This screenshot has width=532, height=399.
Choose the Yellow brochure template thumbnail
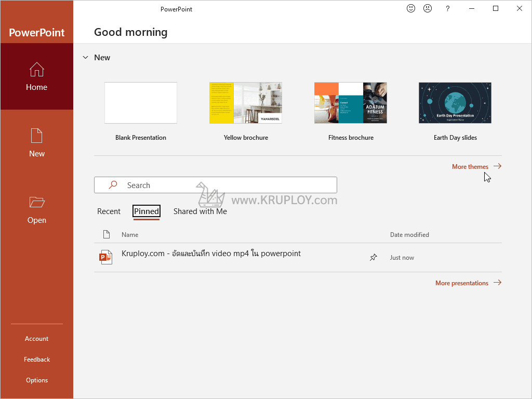click(x=246, y=103)
